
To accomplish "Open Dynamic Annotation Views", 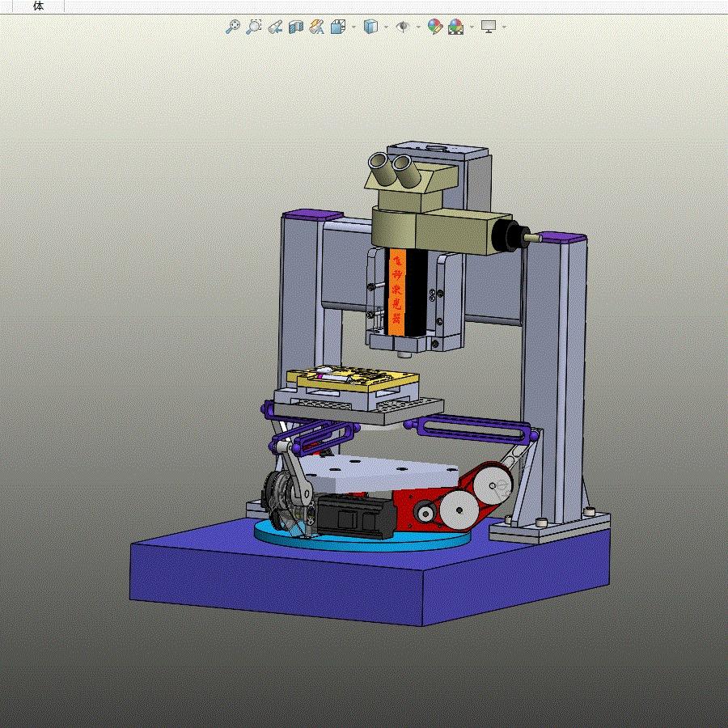I will click(x=316, y=27).
